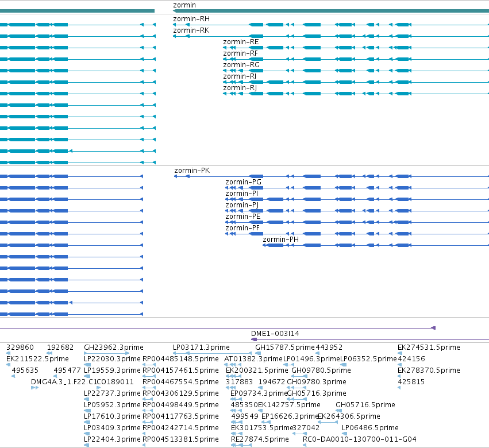Click the DME1-003I14 clone label
The height and width of the screenshot is (448, 489).
(x=275, y=334)
